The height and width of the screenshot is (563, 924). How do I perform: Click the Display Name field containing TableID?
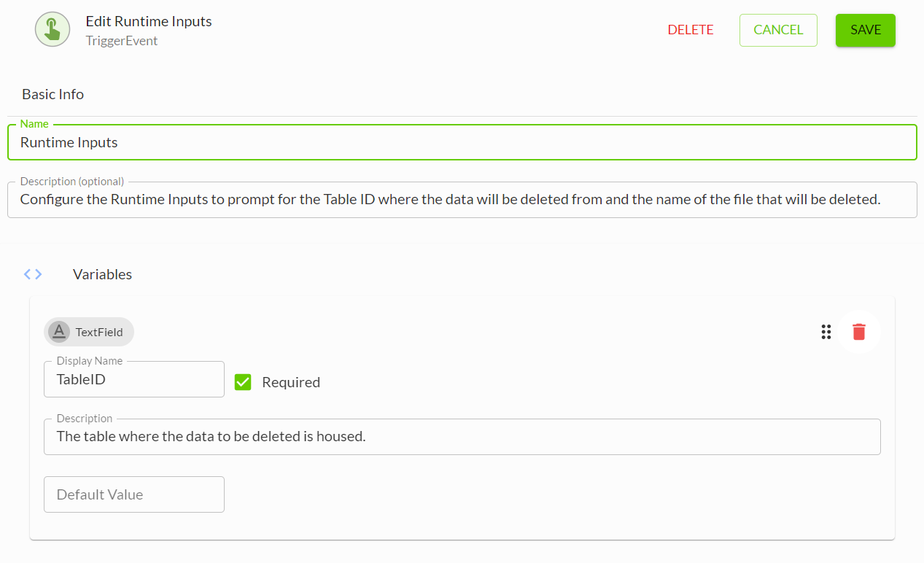tap(134, 379)
